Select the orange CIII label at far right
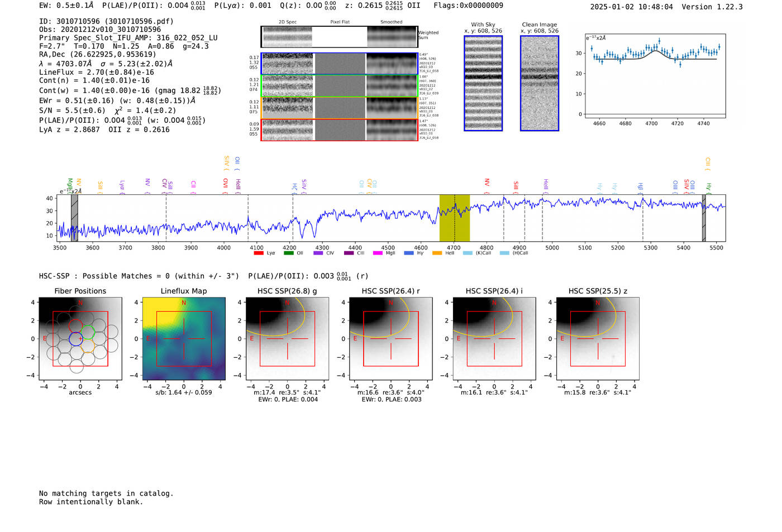Image resolution: width=782 pixels, height=532 pixels. [708, 162]
